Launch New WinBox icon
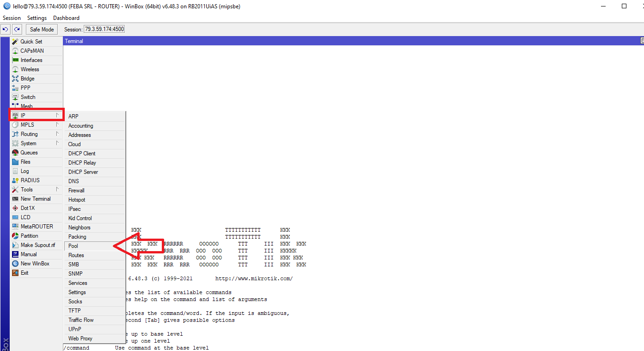Image resolution: width=644 pixels, height=351 pixels. (15, 264)
